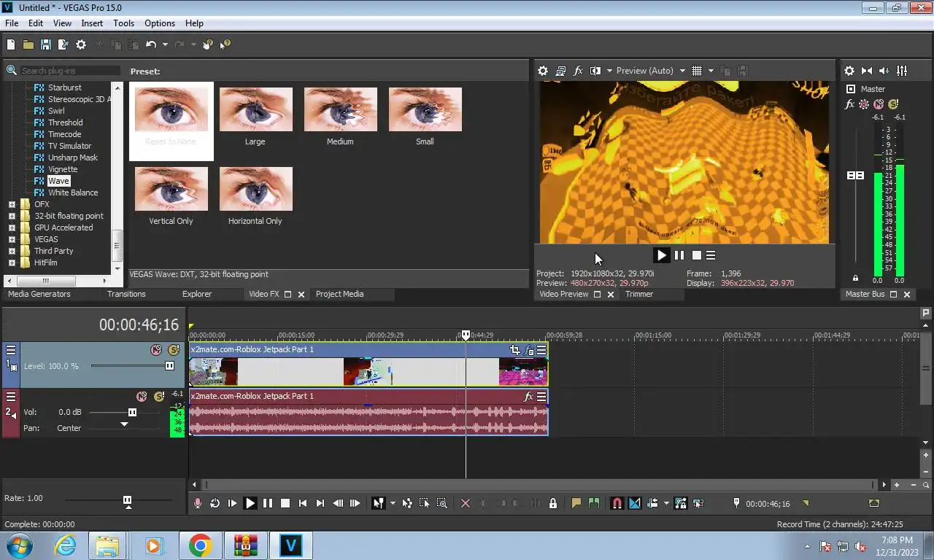Mute video track 1
934x560 pixels.
point(156,350)
